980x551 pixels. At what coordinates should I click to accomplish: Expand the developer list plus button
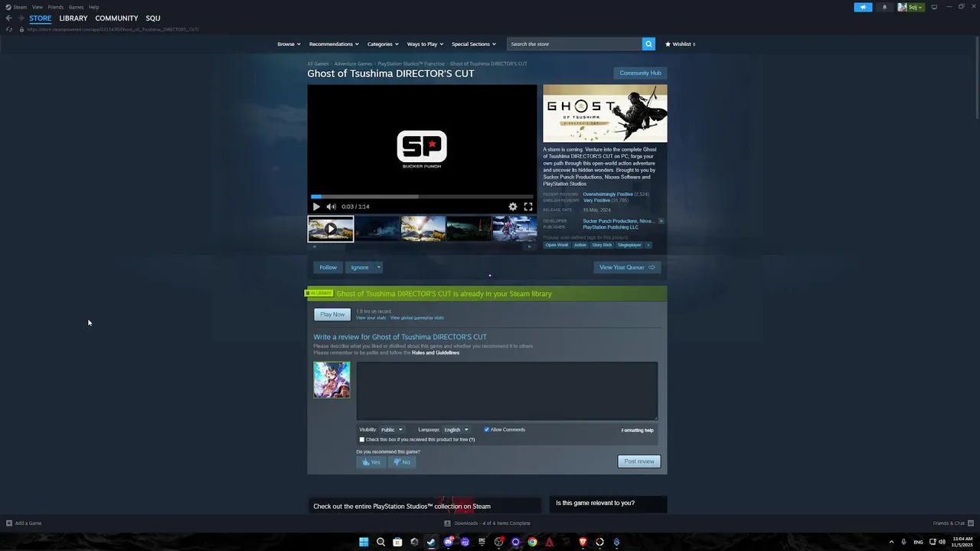point(661,221)
